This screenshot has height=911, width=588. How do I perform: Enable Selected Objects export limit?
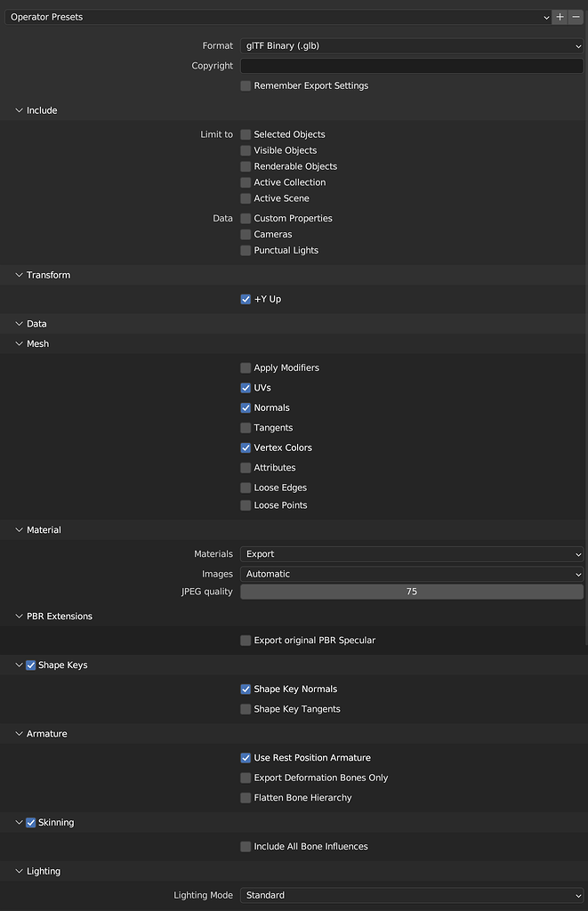246,134
